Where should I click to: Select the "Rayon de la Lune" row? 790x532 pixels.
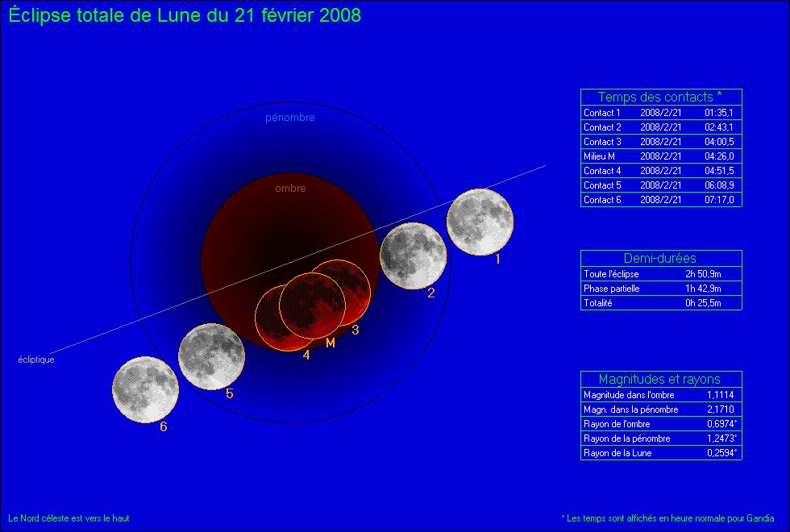[x=660, y=453]
